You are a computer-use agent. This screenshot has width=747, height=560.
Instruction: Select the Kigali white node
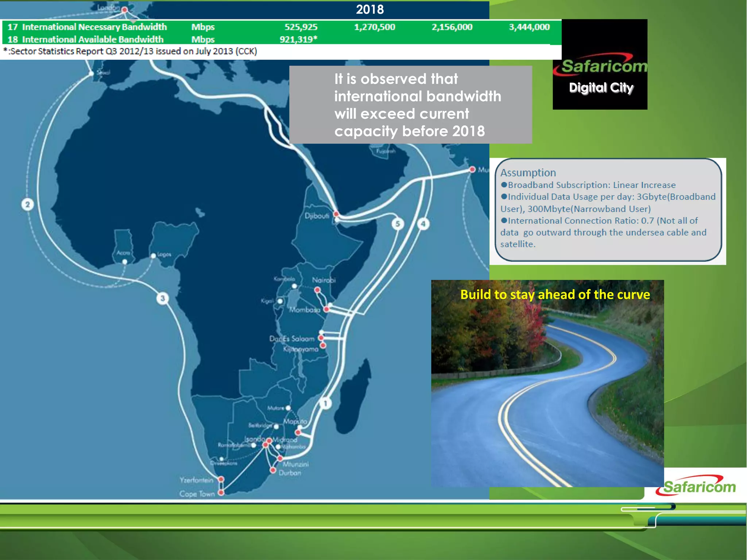point(280,301)
